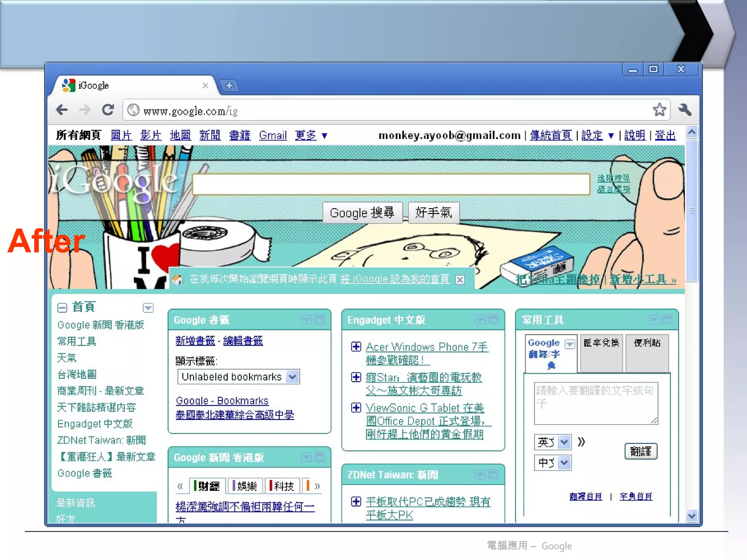Open Google 翻譯 tab dropdown arrow
747x560 pixels.
(570, 344)
